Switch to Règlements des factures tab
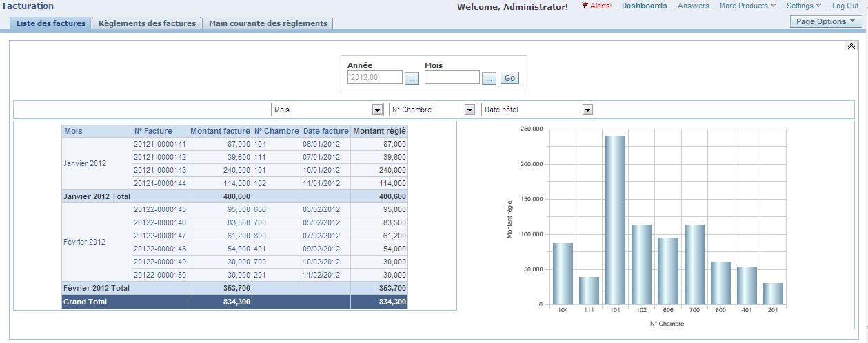Viewport: 868px width, 343px height. click(148, 23)
